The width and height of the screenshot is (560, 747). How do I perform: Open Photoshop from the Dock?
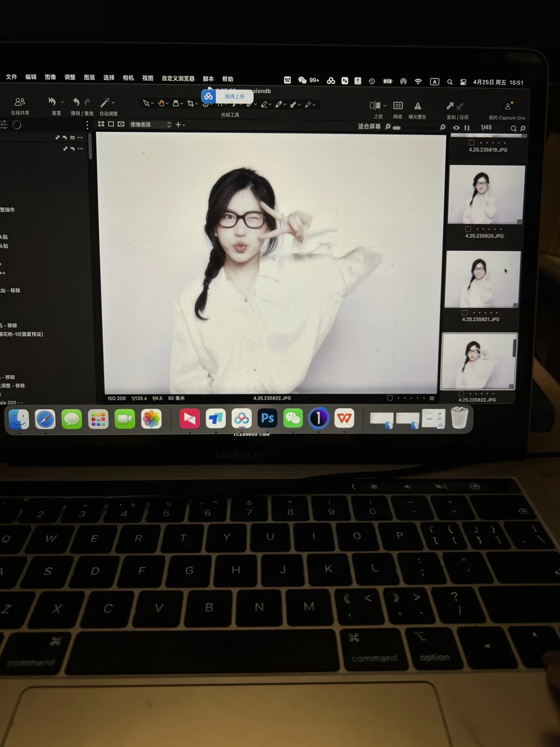[268, 418]
